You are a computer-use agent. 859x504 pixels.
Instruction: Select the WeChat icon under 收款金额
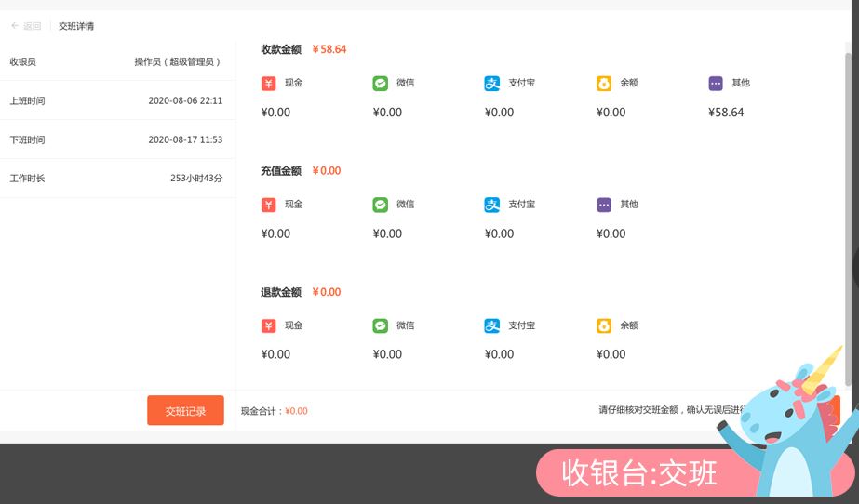point(381,84)
